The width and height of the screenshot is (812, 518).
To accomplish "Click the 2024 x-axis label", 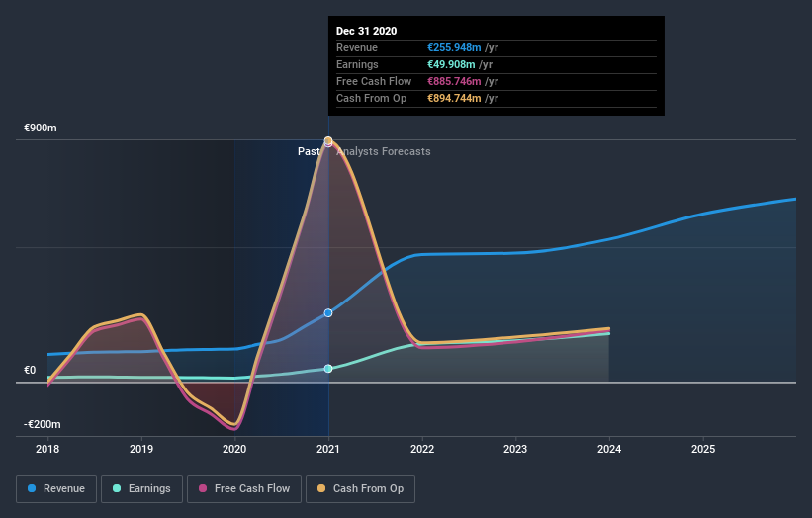I will 609,449.
